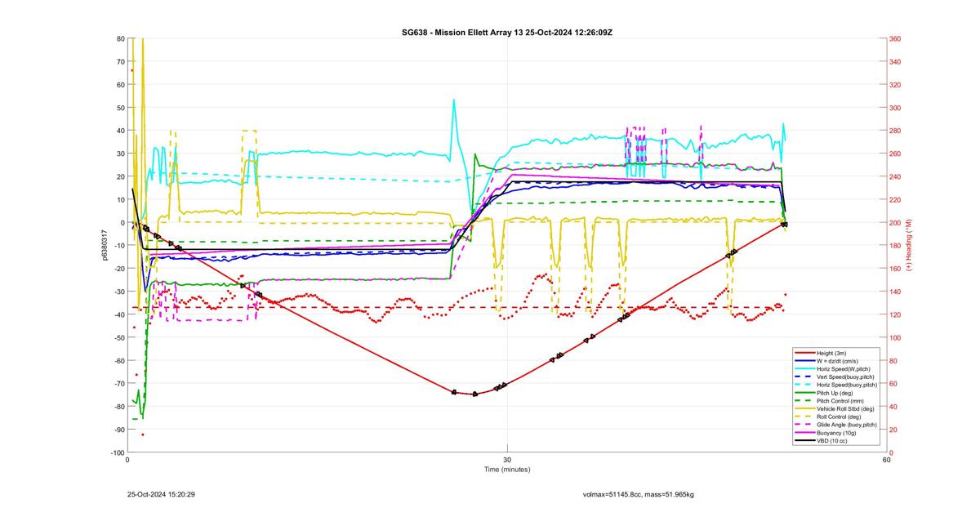Click the right axis tick label '200'

coord(895,222)
